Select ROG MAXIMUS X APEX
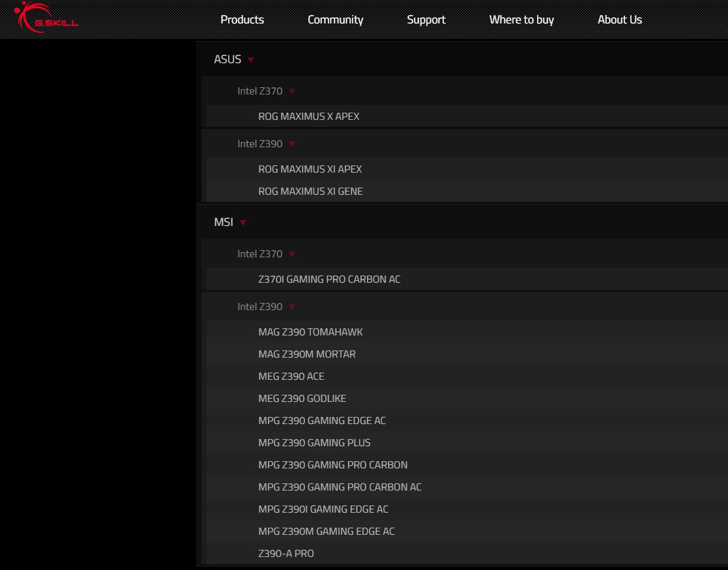The width and height of the screenshot is (728, 570). 309,117
